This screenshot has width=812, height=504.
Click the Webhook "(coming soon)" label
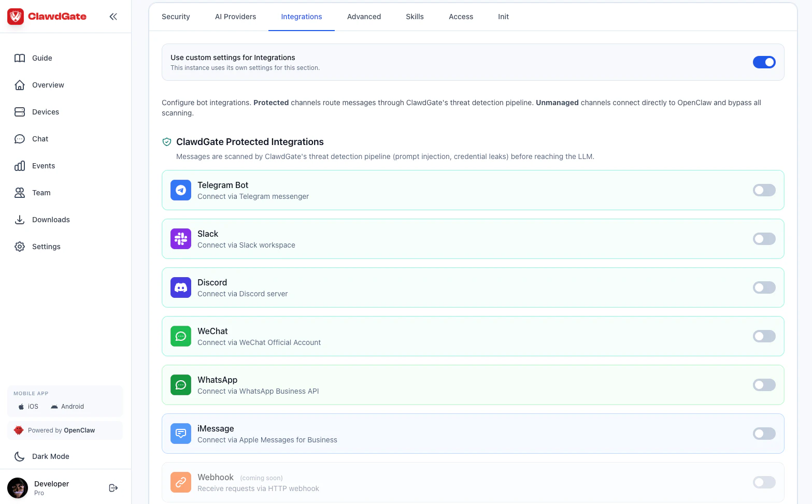(x=261, y=478)
